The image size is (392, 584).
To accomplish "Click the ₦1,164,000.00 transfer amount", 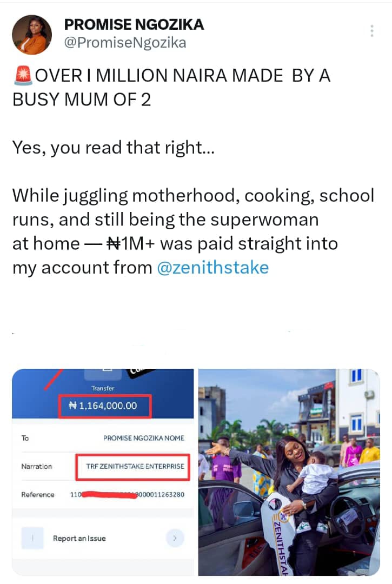I will pos(105,406).
